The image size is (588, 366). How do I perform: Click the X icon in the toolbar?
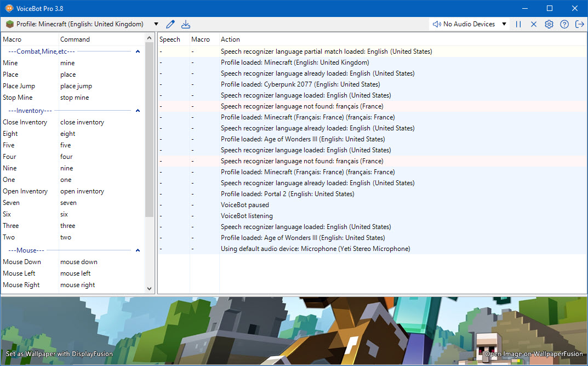pyautogui.click(x=534, y=24)
